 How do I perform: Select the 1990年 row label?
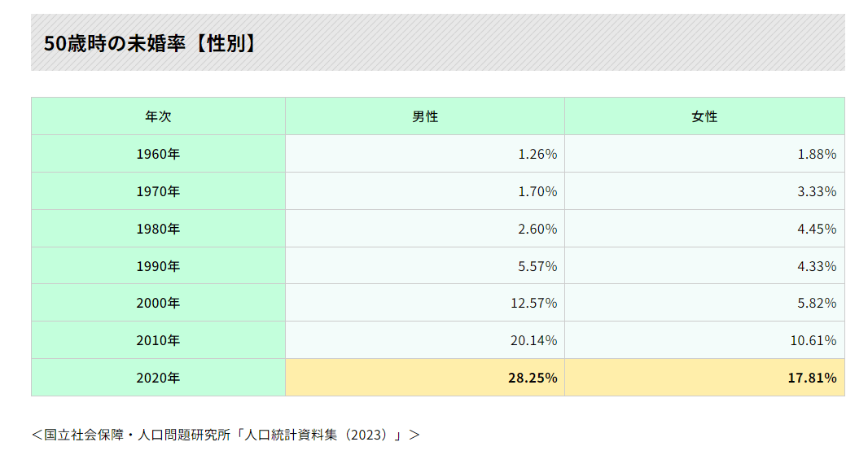coord(158,266)
